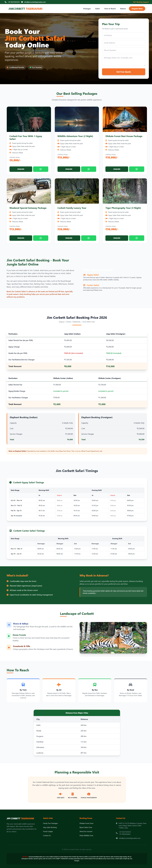The width and height of the screenshot is (152, 868).
Task: Click Enquire on Corbett Fun Tour package
Action: (21, 169)
